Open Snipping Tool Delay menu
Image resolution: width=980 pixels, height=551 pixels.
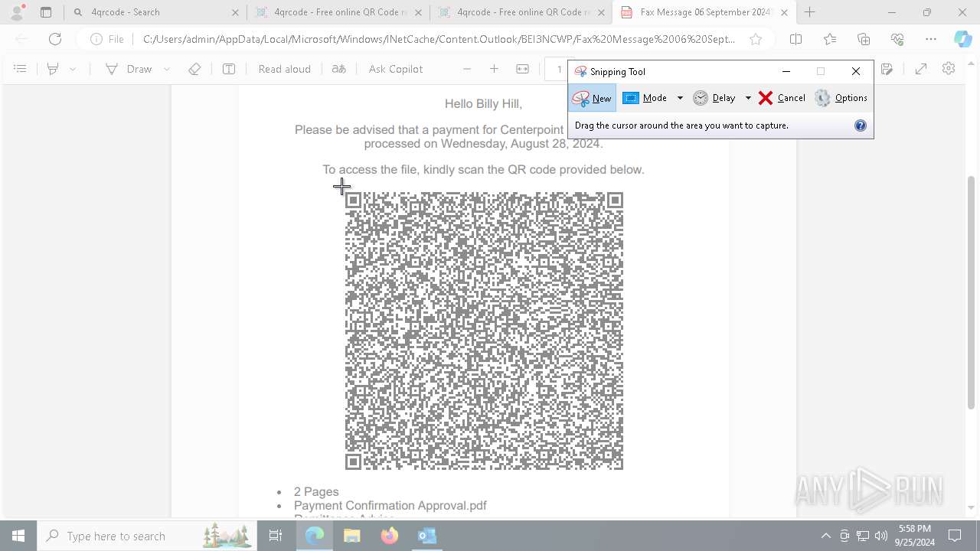714,98
